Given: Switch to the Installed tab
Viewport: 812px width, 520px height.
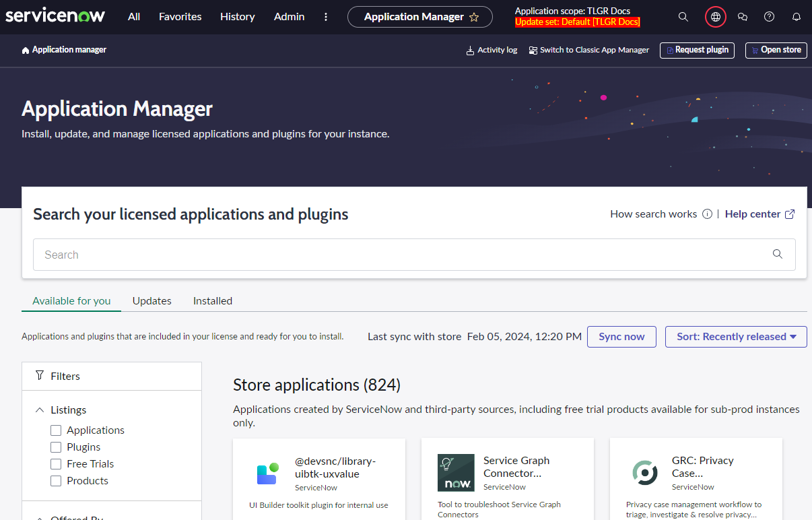Looking at the screenshot, I should 213,300.
